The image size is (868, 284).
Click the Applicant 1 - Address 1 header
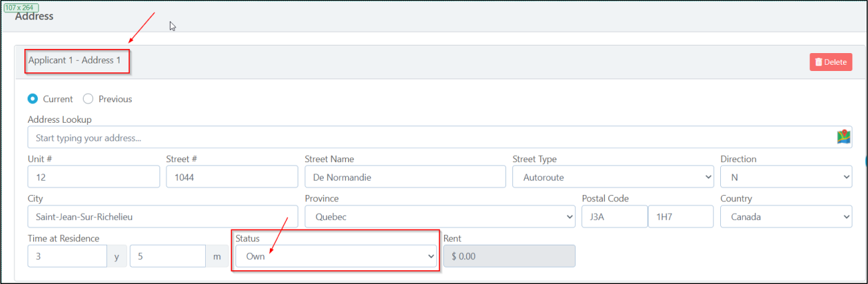coord(75,61)
